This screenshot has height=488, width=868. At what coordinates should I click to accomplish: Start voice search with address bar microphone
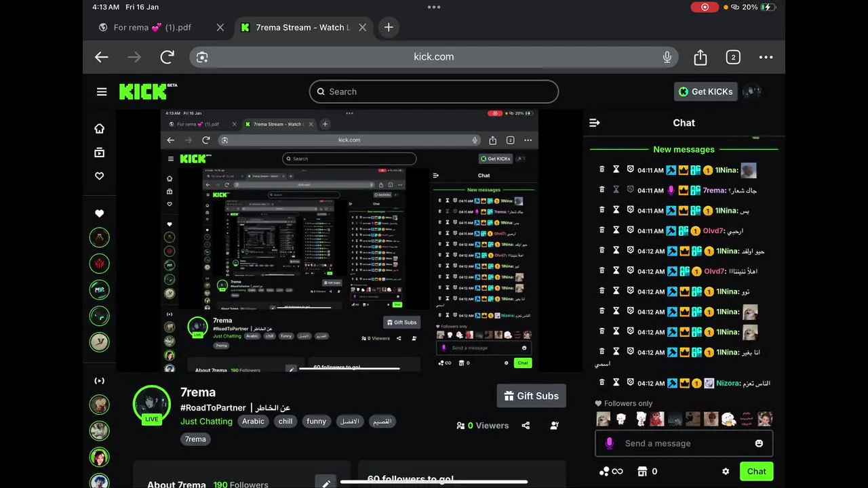pyautogui.click(x=667, y=57)
